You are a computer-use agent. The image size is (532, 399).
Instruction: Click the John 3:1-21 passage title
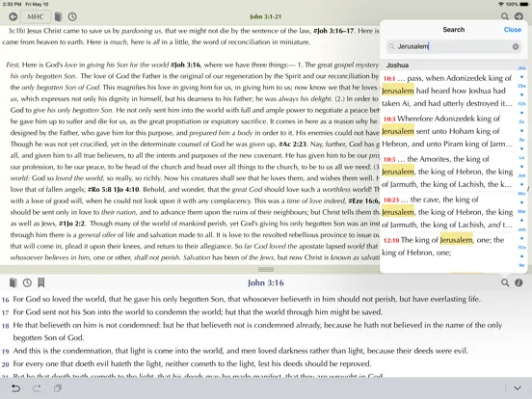266,16
